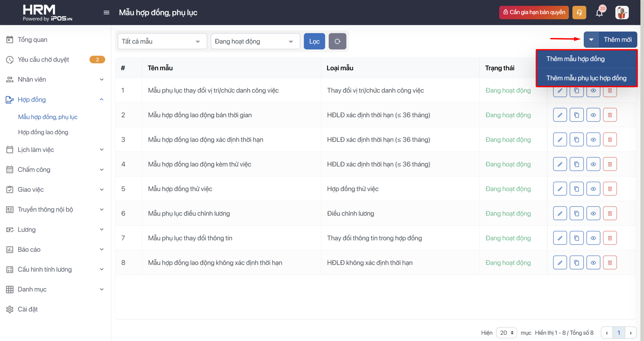
Task: Copy the 'Mẫu phụ lục thay đổi thông tin' row
Action: (576, 238)
